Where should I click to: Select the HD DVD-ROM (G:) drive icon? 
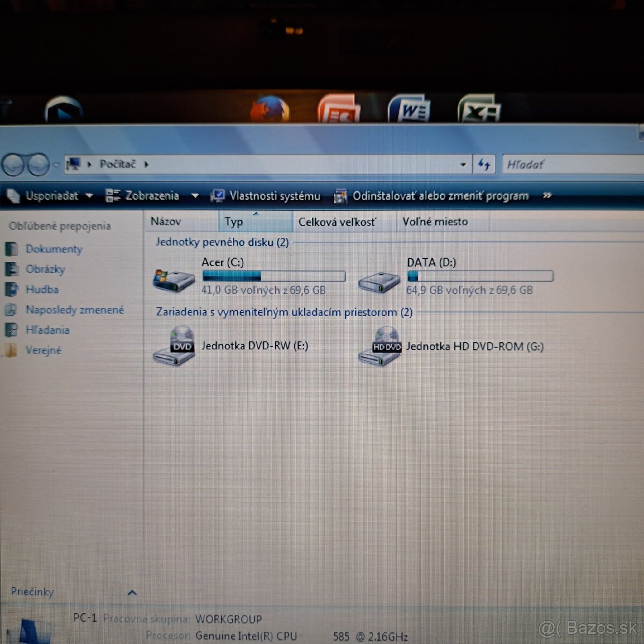click(380, 348)
